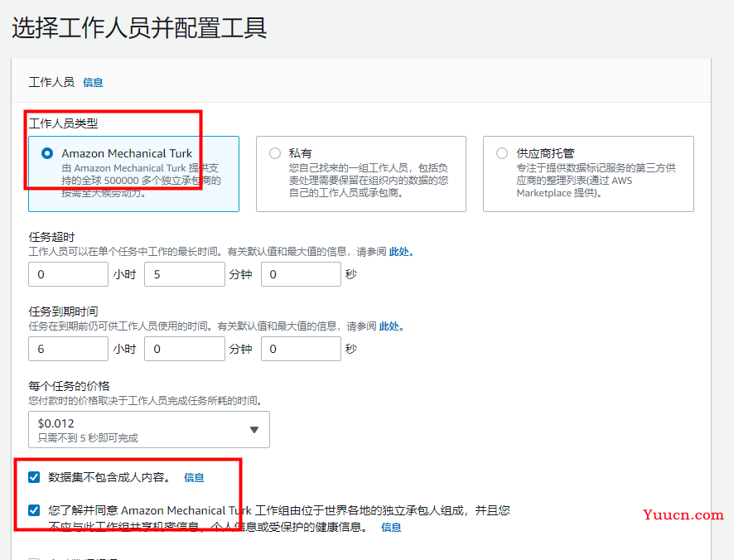The width and height of the screenshot is (734, 560).
Task: Click the 任务超时 hours input field
Action: click(x=68, y=274)
